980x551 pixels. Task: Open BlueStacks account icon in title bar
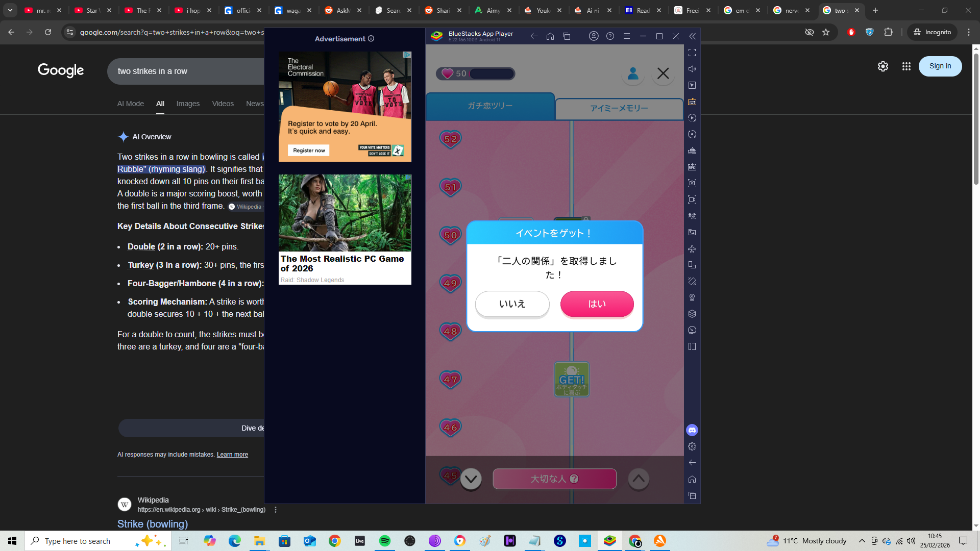tap(594, 36)
